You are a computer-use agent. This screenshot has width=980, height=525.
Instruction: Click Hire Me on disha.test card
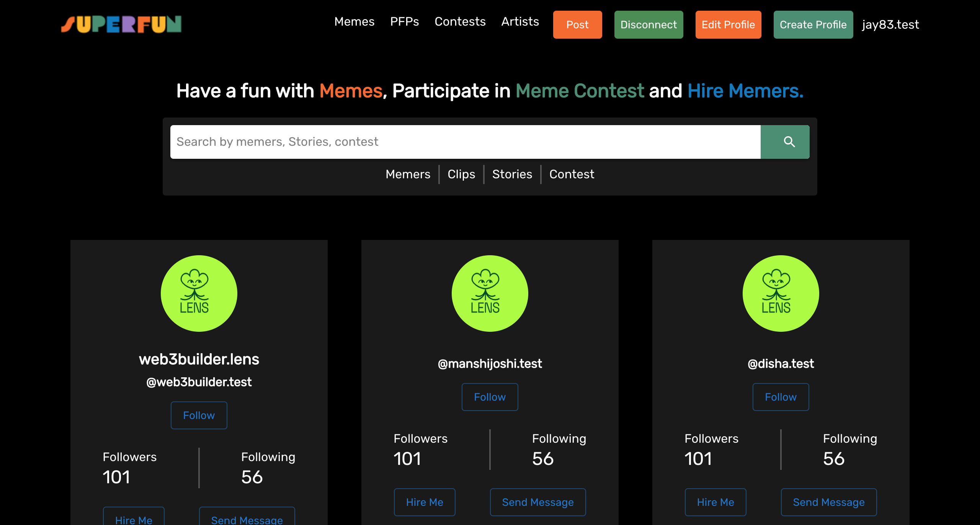pos(715,502)
